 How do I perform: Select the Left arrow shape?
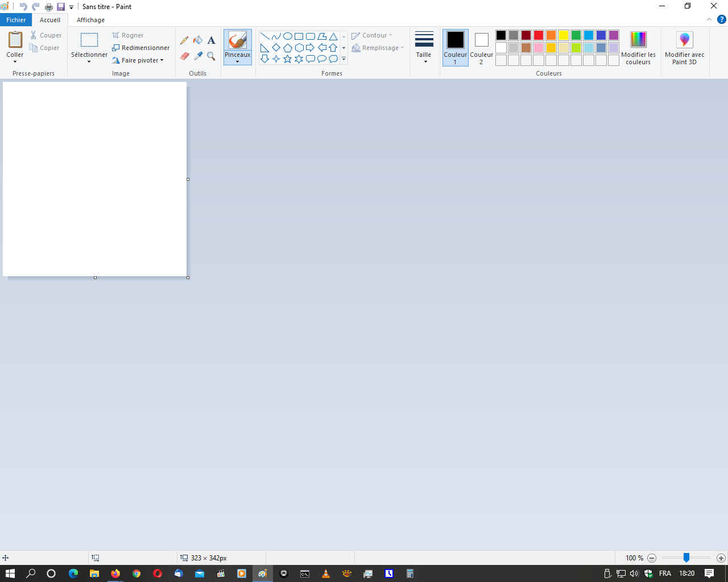pyautogui.click(x=322, y=48)
